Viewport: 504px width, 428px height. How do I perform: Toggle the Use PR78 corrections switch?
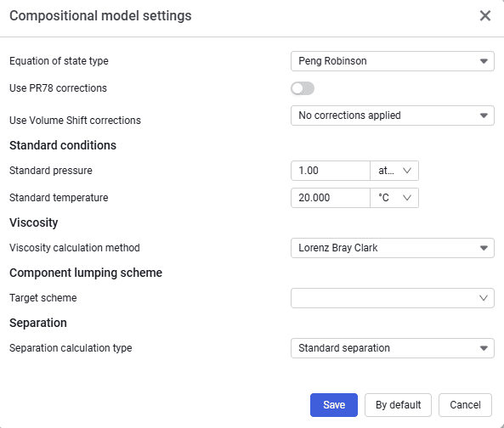[303, 88]
